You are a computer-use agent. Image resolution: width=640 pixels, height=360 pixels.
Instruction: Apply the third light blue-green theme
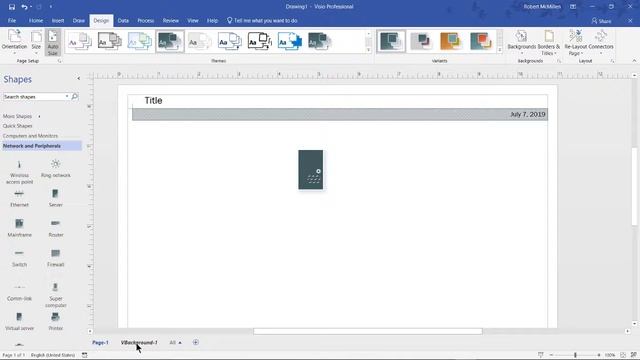coord(140,41)
